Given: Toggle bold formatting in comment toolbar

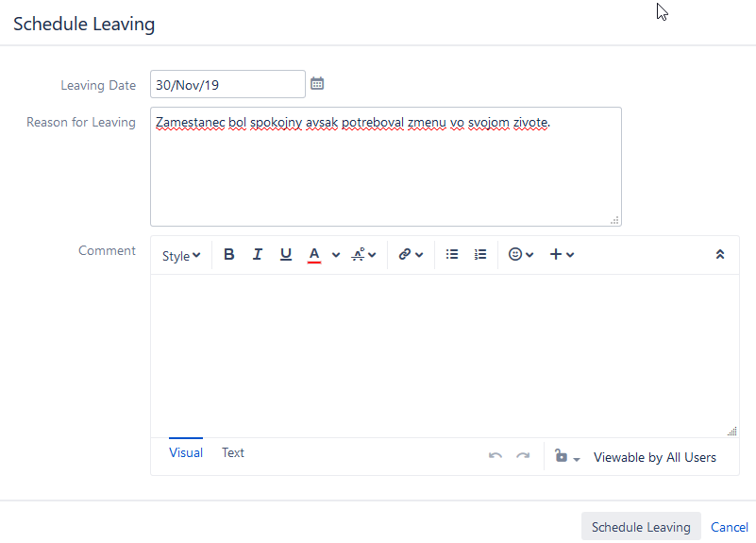Looking at the screenshot, I should coord(228,255).
